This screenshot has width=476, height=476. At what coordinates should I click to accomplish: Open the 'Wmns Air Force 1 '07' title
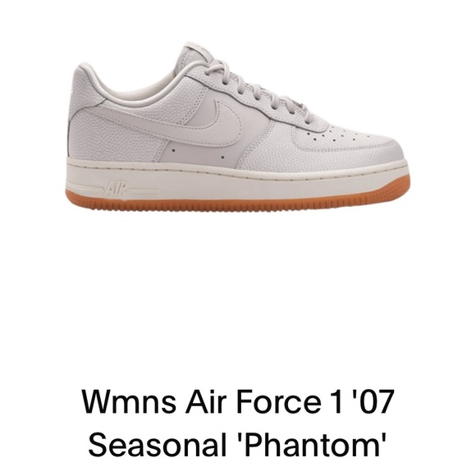pos(238,401)
